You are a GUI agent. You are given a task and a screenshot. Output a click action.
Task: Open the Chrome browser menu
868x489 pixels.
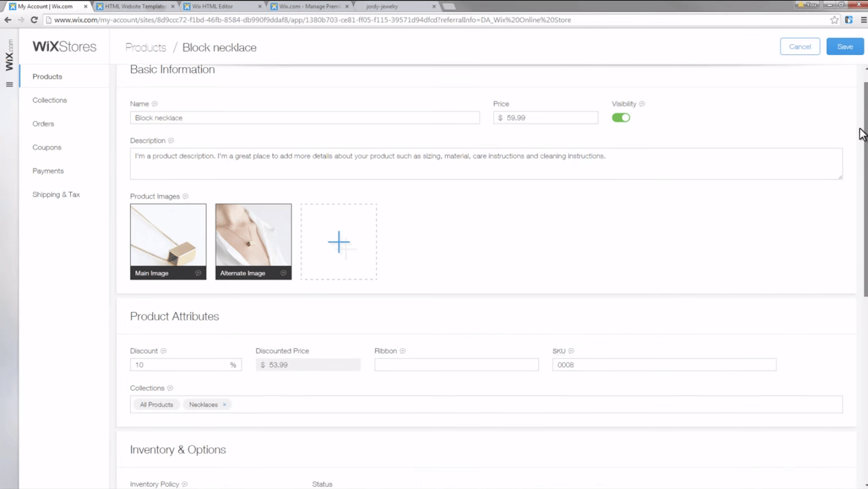pyautogui.click(x=863, y=19)
